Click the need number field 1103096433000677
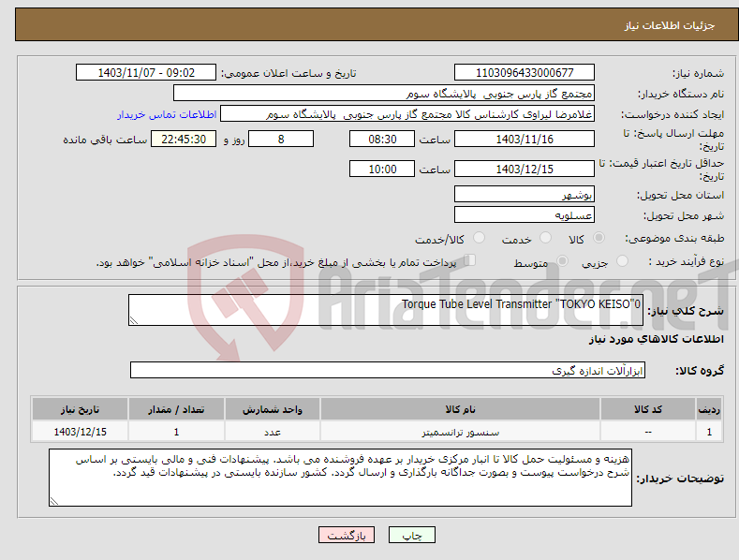 click(x=525, y=73)
